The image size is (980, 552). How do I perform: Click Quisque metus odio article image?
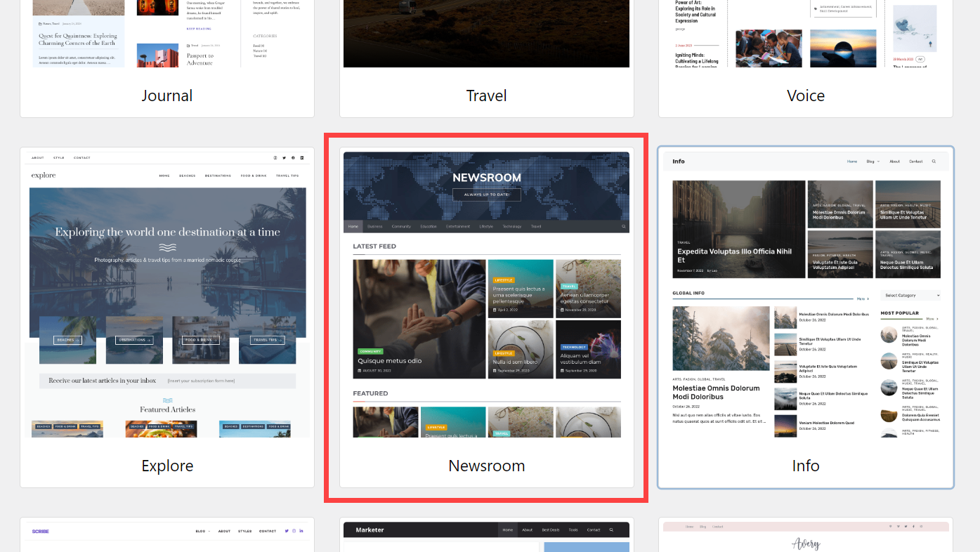point(419,319)
